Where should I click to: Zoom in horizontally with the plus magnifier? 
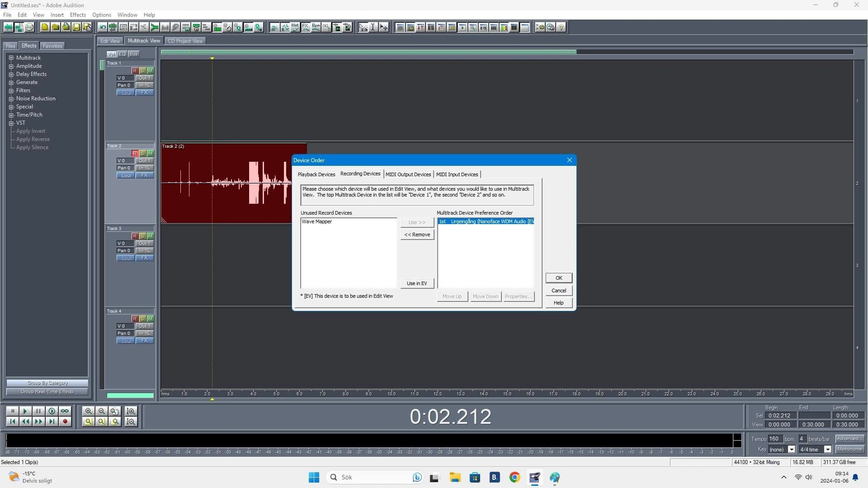[x=88, y=411]
